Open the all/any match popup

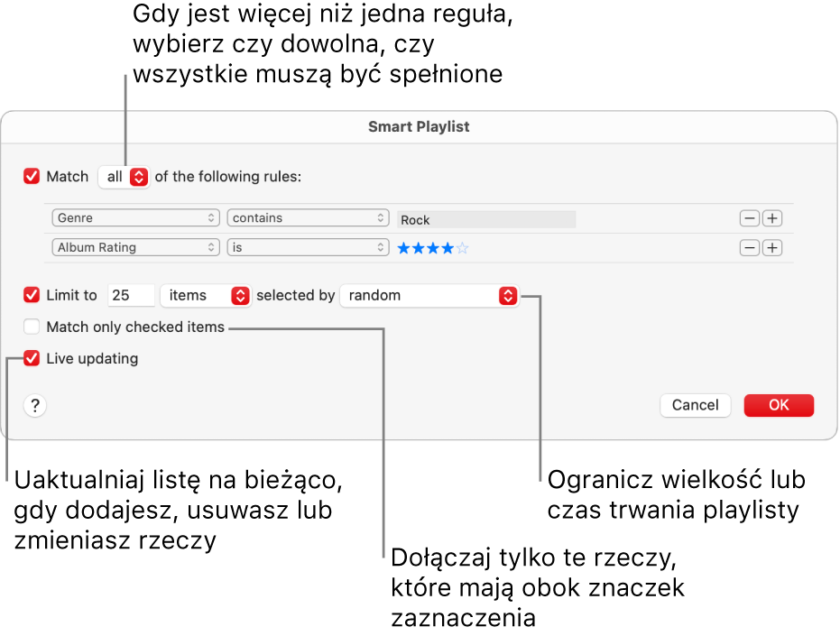coord(124,177)
